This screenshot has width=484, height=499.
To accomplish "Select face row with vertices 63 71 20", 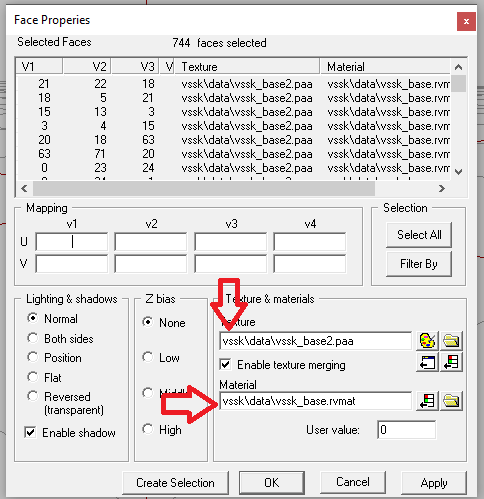I will 233,154.
